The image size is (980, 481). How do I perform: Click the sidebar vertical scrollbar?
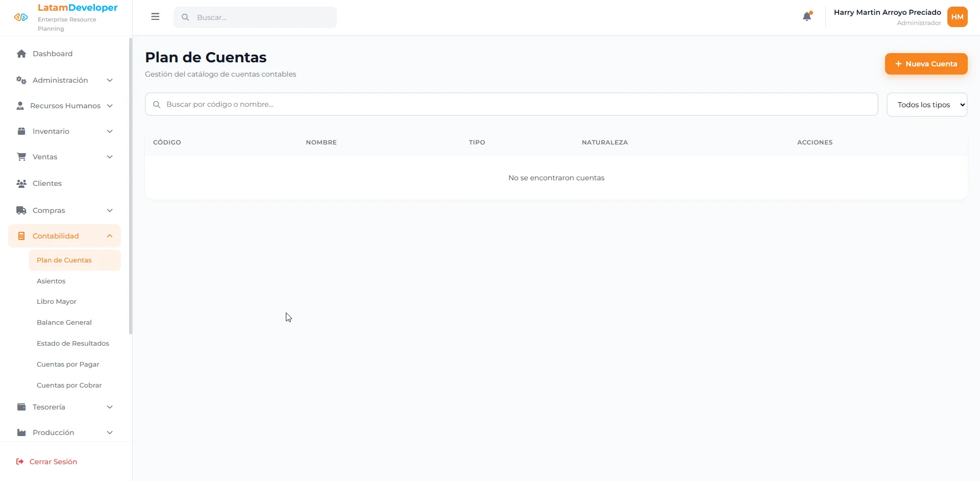click(131, 186)
